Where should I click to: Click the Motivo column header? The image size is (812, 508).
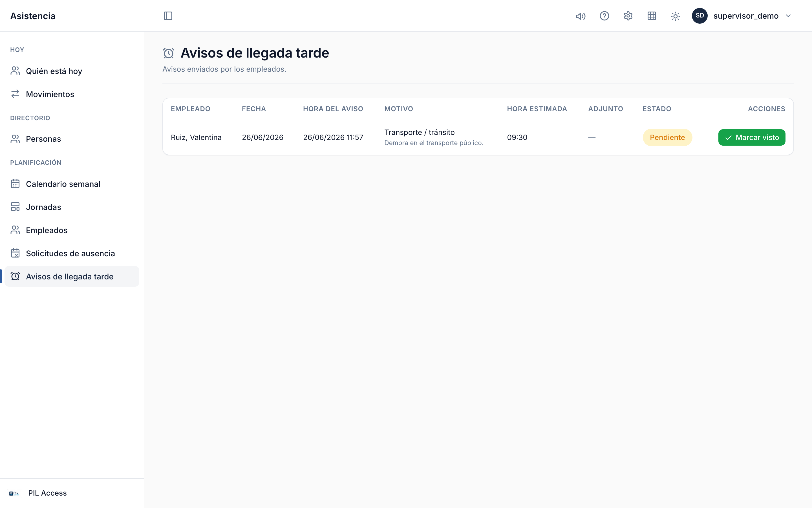coord(399,109)
